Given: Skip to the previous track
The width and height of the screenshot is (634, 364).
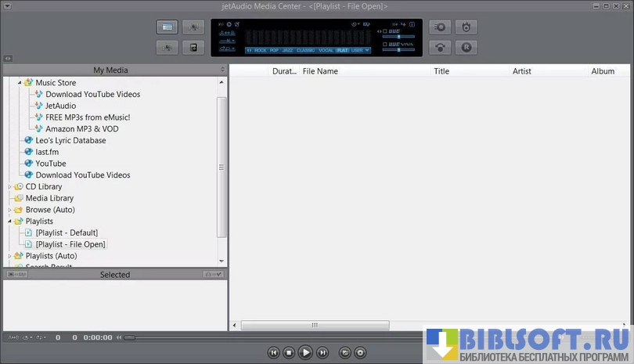Looking at the screenshot, I should tap(273, 353).
